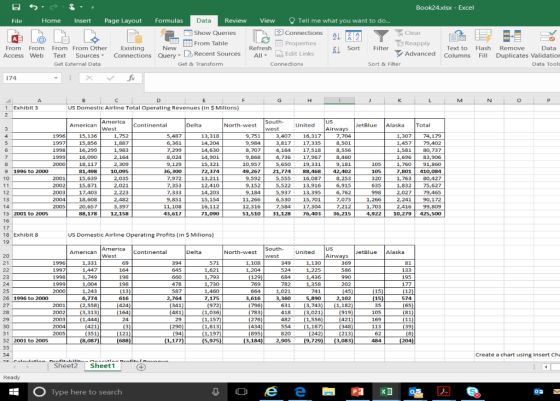Click From Access import icon

tap(14, 44)
